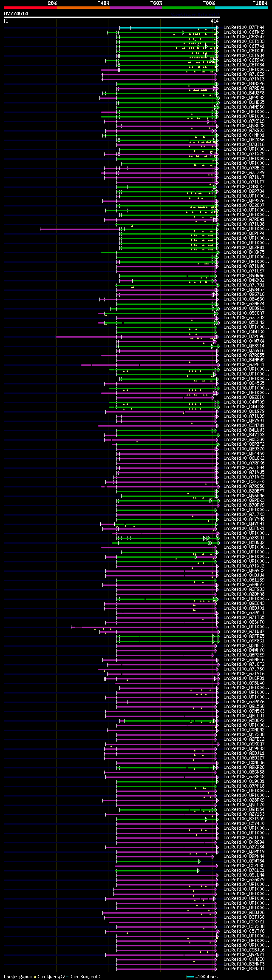Screen dimensions: 272x980
Task: Click the green ~80% identity legend bar
Action: click(x=188, y=8)
